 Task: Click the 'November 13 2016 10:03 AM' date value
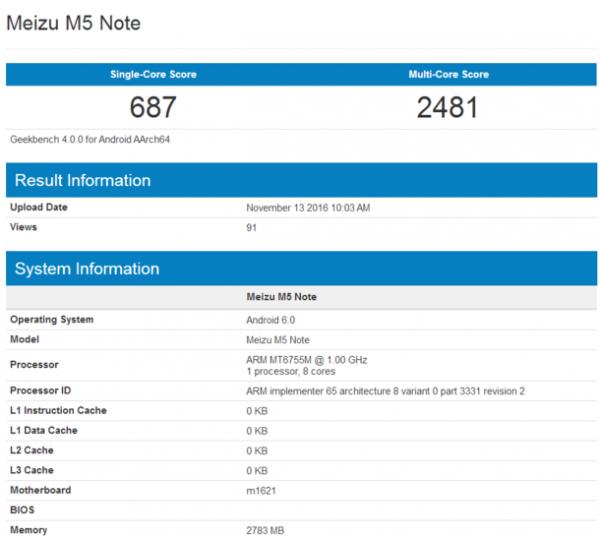tap(308, 208)
